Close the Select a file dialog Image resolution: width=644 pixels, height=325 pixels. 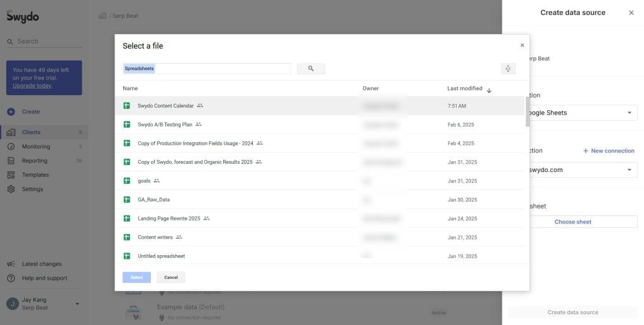click(522, 45)
